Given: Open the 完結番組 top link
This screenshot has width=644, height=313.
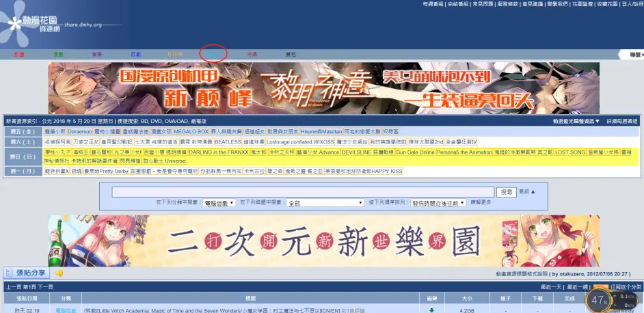Looking at the screenshot, I should click(x=457, y=3).
